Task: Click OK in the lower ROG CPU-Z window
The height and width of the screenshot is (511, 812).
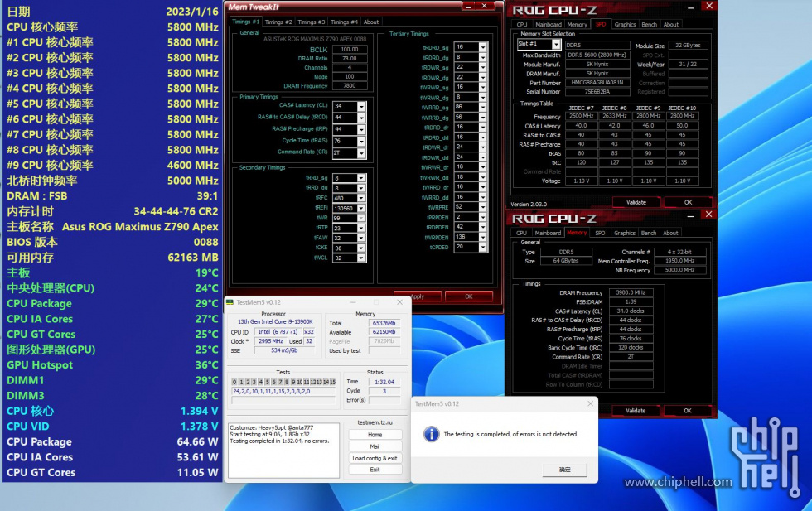Action: (688, 411)
